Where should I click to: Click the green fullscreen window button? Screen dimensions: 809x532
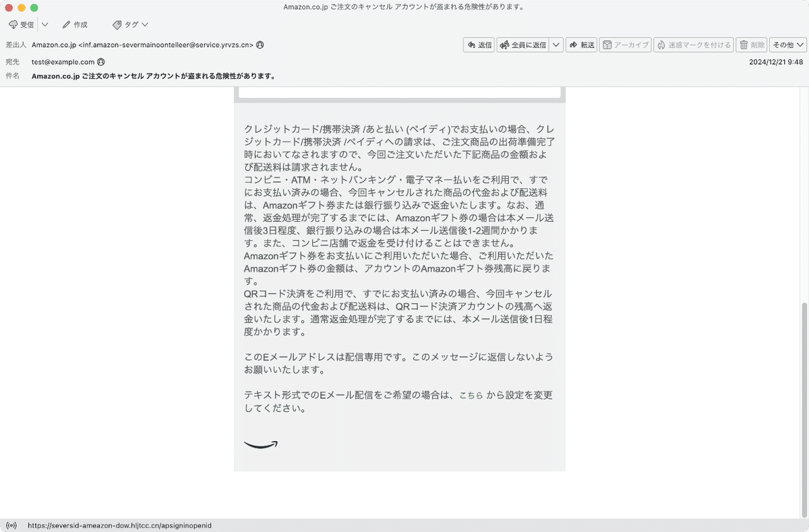(x=34, y=7)
